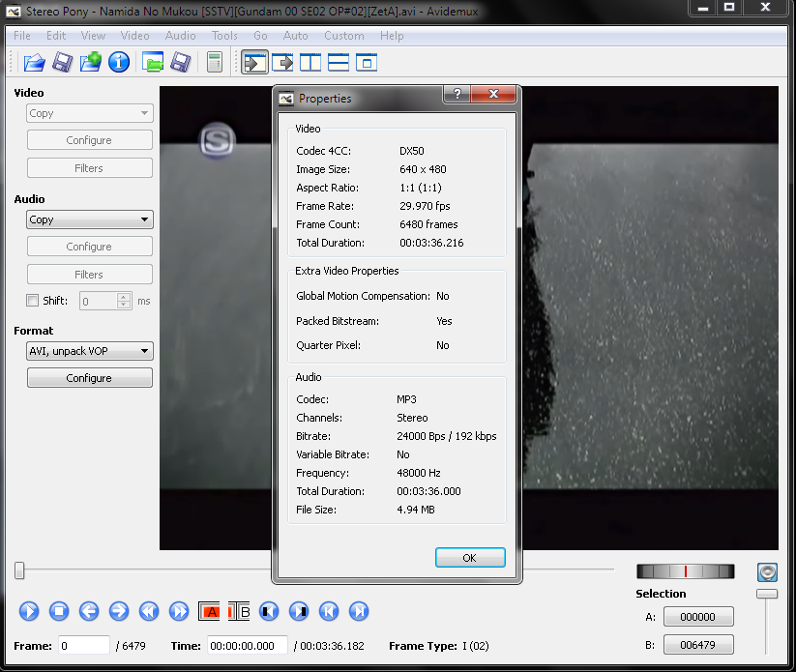The width and height of the screenshot is (796, 672).
Task: Open Format dropdown AVI, unpack VOP
Action: [x=89, y=351]
